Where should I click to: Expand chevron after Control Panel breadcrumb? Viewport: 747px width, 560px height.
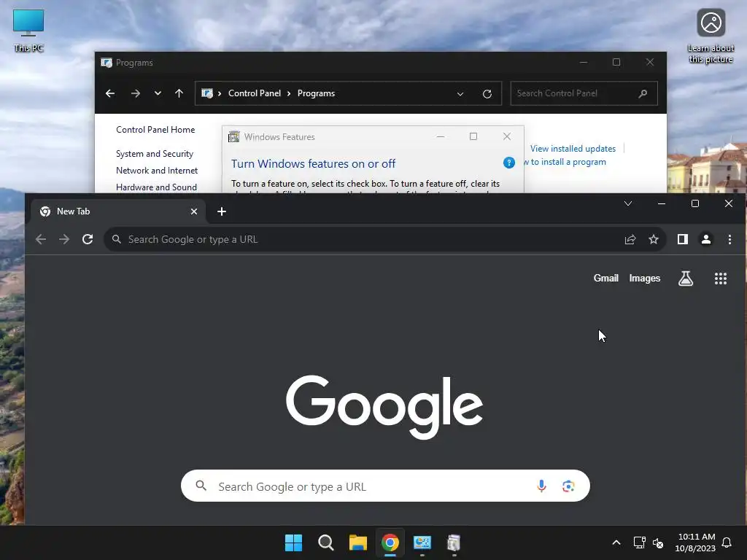(289, 93)
